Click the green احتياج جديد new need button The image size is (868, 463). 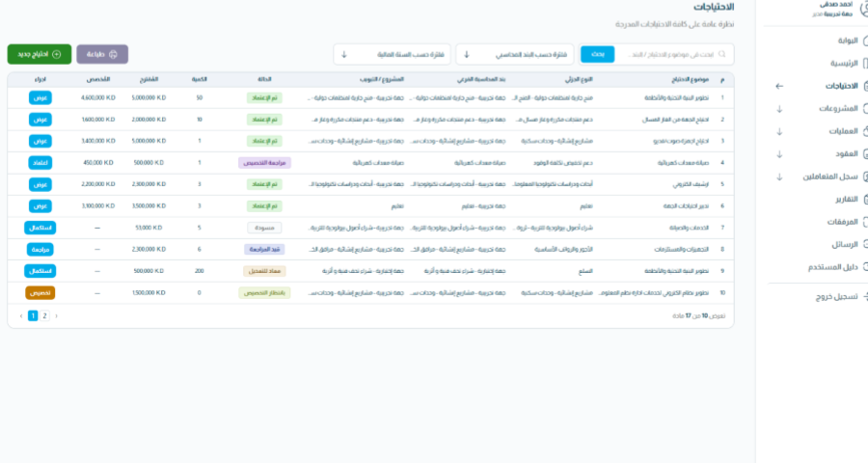tap(40, 54)
